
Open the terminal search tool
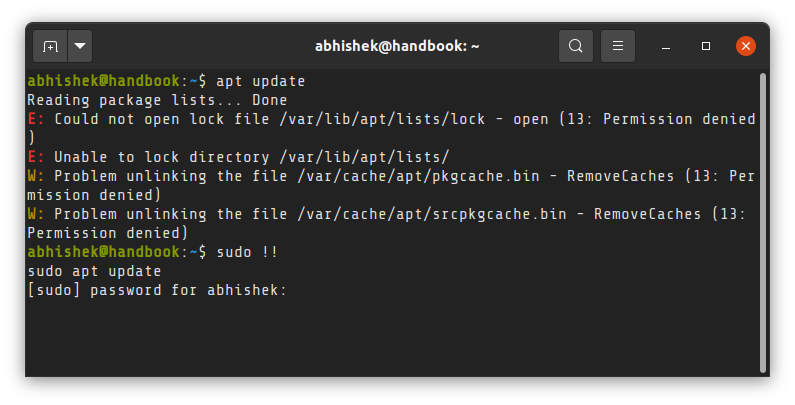tap(575, 46)
